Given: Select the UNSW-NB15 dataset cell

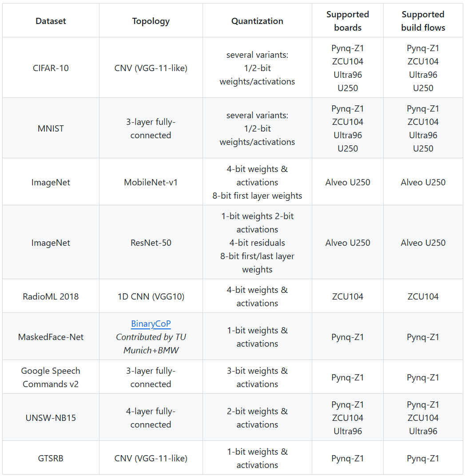Looking at the screenshot, I should pos(51,418).
